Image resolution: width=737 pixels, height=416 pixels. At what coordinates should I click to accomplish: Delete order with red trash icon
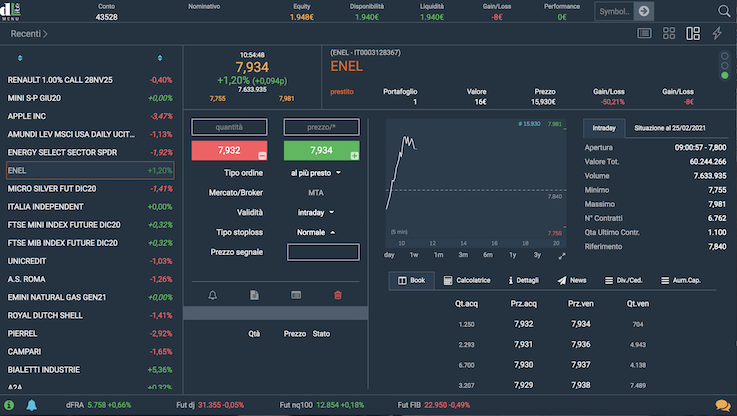click(x=337, y=295)
